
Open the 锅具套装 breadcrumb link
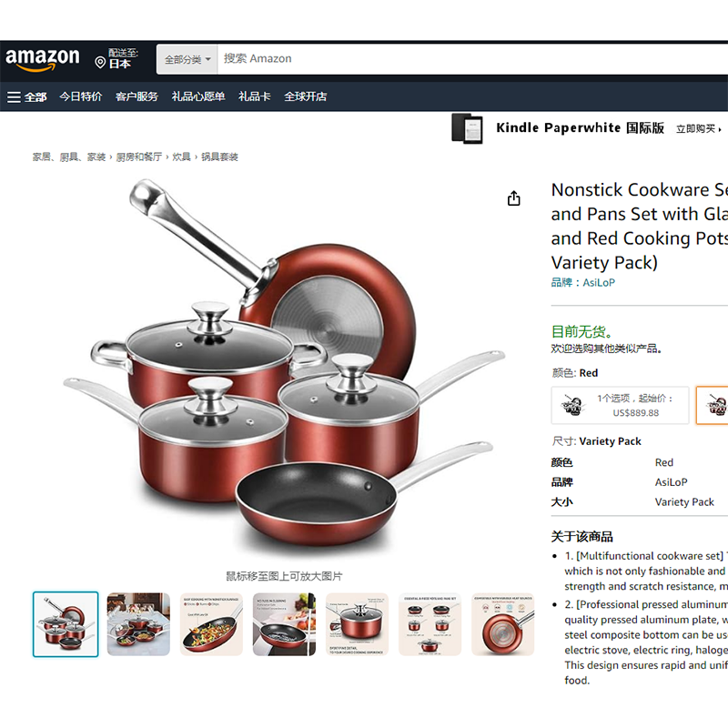[x=219, y=157]
